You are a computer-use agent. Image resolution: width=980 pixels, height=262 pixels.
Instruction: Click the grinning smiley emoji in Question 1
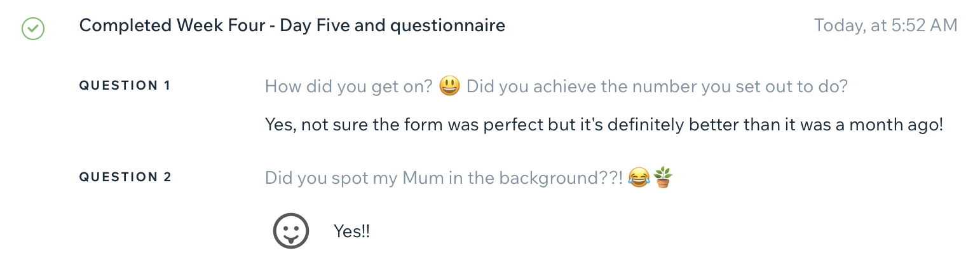click(449, 86)
